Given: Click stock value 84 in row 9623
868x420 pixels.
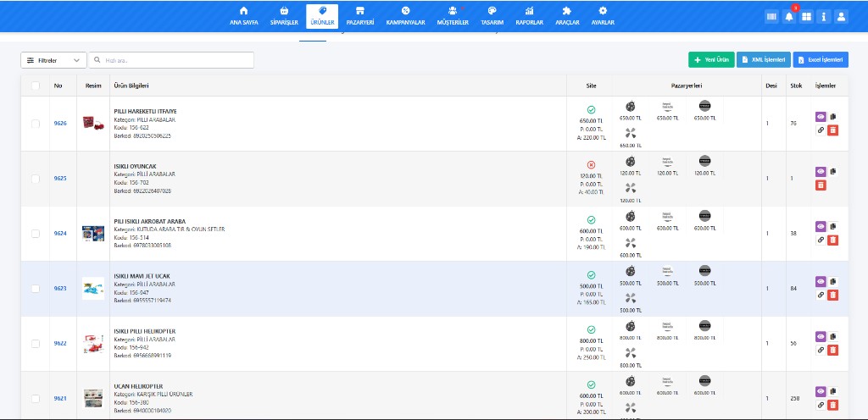Looking at the screenshot, I should (x=793, y=289).
